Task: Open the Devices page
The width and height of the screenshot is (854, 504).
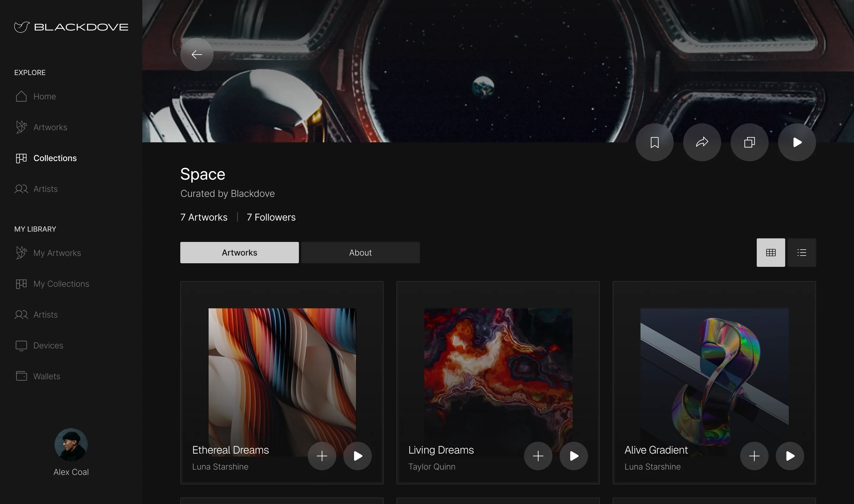Action: [39, 346]
